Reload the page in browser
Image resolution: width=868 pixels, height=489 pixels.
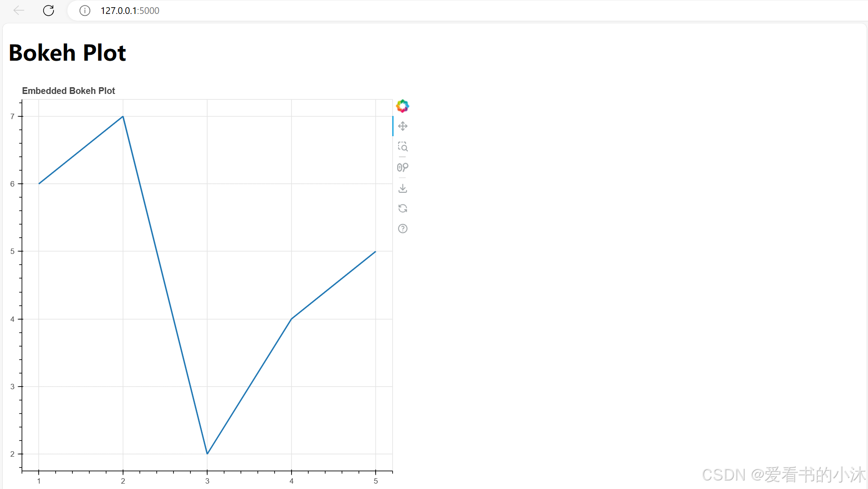click(49, 10)
